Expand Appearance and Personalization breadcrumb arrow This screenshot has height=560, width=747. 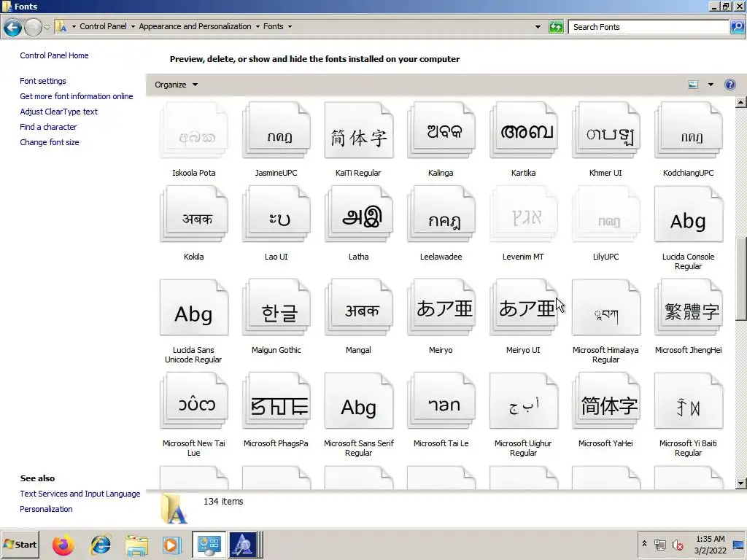pos(258,27)
